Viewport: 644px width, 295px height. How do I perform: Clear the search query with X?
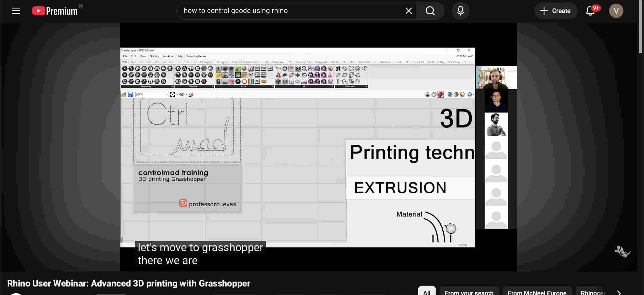(x=409, y=11)
